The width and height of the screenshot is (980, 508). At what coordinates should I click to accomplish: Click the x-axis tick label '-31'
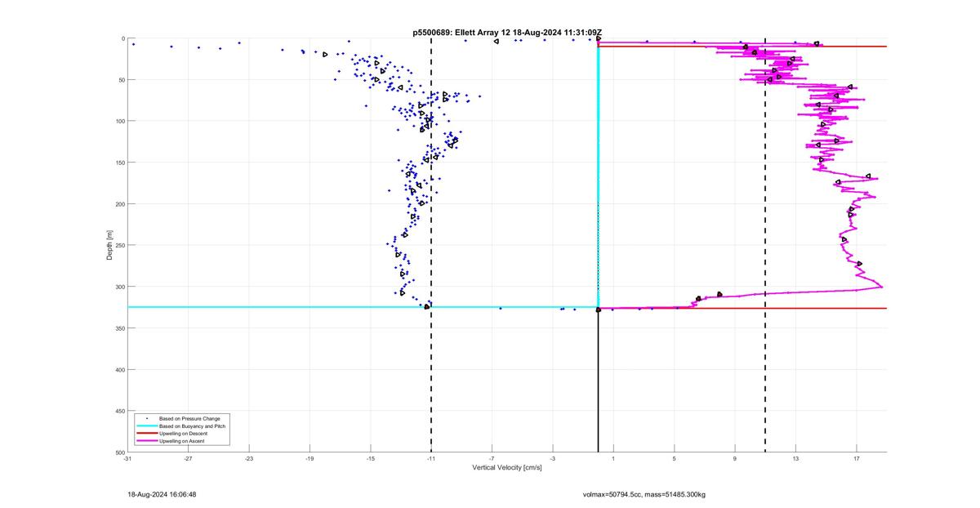click(x=127, y=459)
